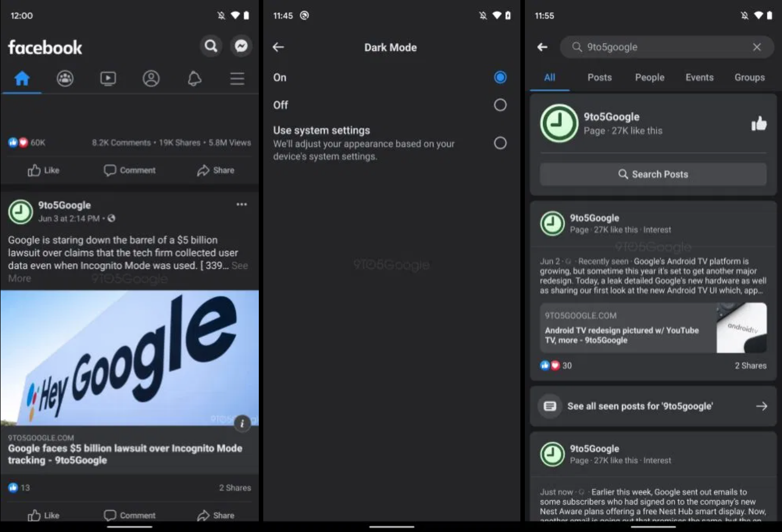782x532 pixels.
Task: Open '8.2K Comments' on the top post
Action: pos(122,143)
